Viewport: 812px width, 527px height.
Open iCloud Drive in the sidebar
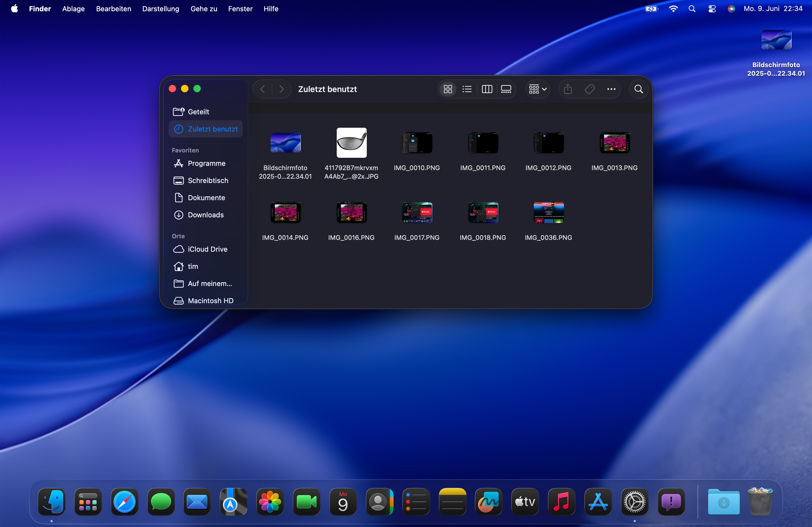click(x=206, y=249)
